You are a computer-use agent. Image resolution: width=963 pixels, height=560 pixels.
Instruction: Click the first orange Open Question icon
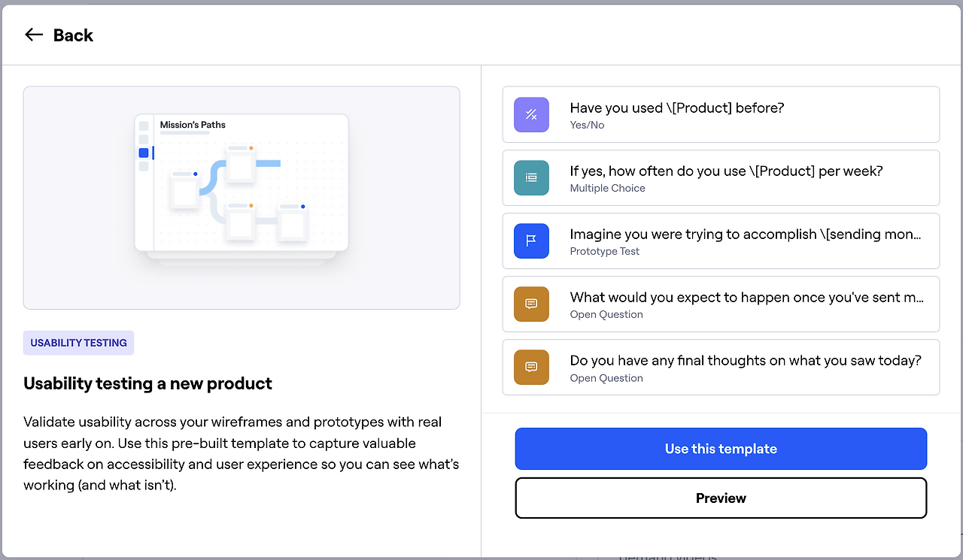(x=531, y=304)
